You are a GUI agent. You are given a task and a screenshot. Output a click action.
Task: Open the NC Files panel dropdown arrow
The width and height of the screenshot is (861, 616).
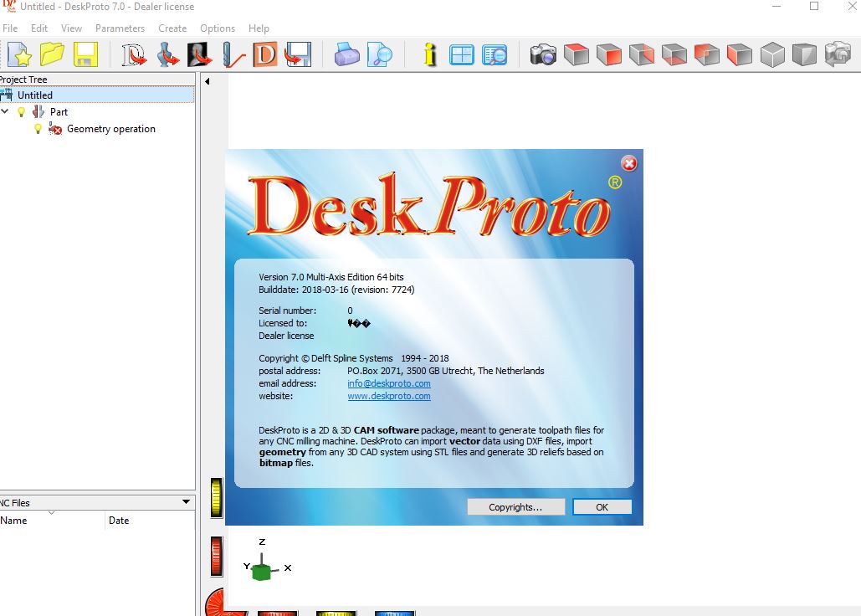[x=186, y=502]
